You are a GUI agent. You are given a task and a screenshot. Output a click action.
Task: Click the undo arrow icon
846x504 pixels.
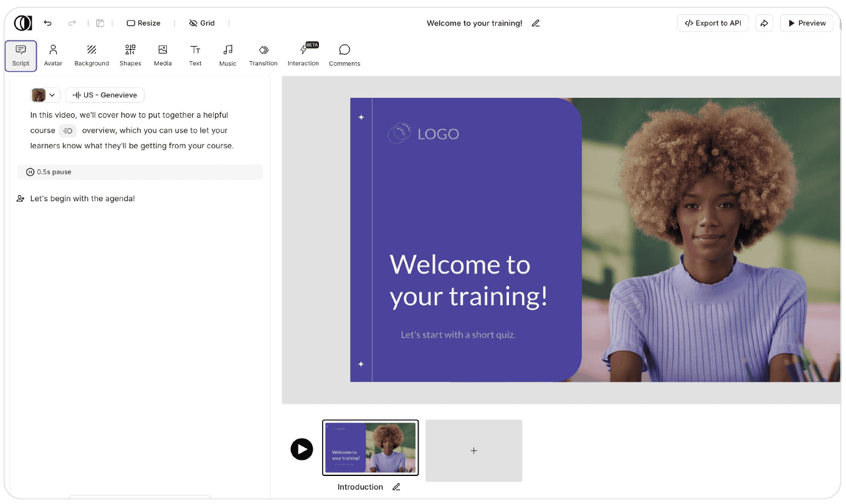[x=48, y=23]
